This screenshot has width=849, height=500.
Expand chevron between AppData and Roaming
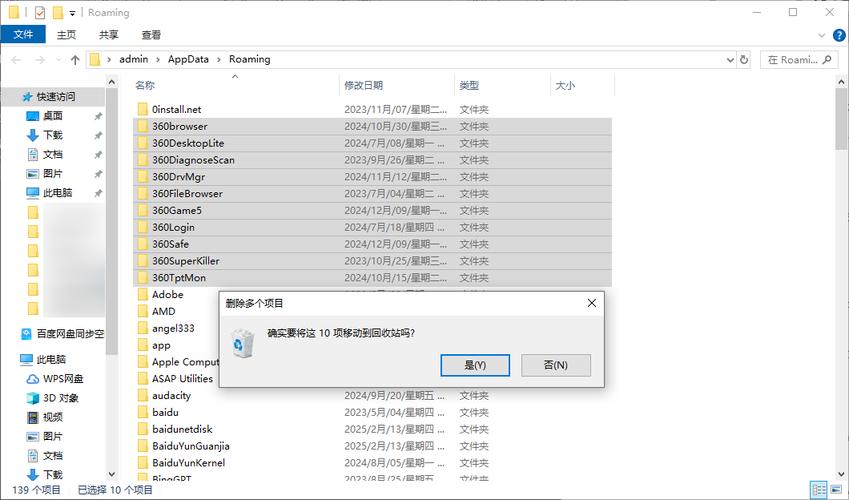coord(219,60)
